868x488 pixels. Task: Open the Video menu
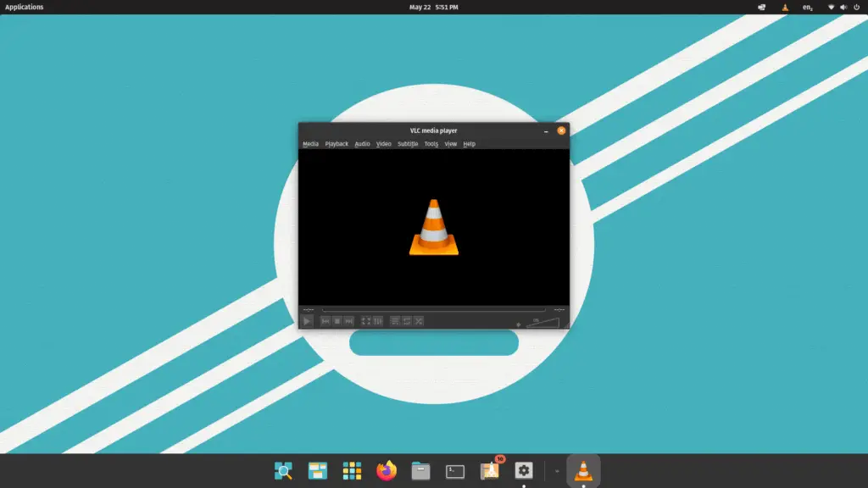[x=384, y=144]
